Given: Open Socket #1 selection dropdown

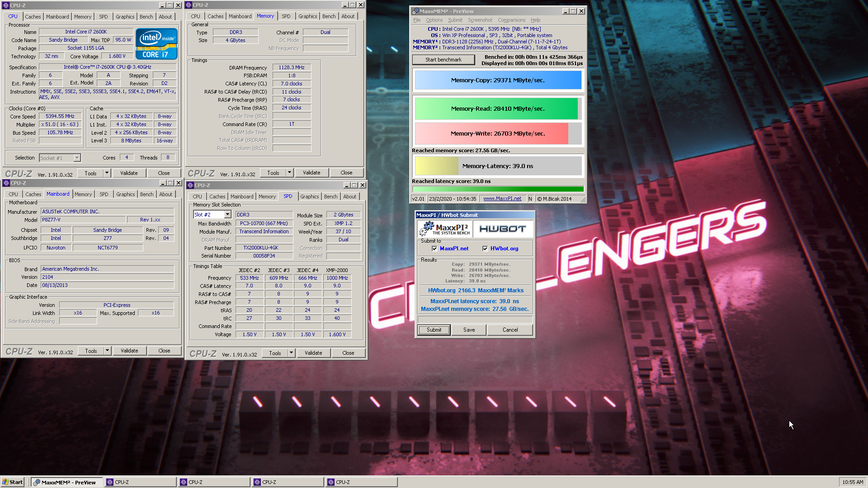Looking at the screenshot, I should tap(77, 158).
